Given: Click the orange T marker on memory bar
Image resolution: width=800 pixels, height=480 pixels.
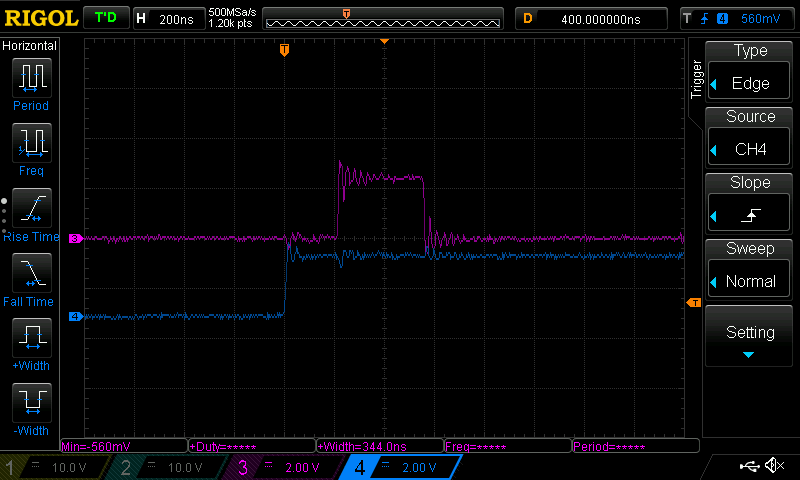Looking at the screenshot, I should (x=346, y=14).
